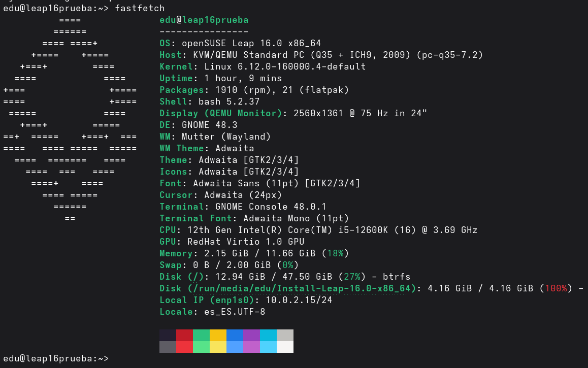588x368 pixels.
Task: Click the green edu@leap16prueba header in the output
Action: (x=204, y=20)
